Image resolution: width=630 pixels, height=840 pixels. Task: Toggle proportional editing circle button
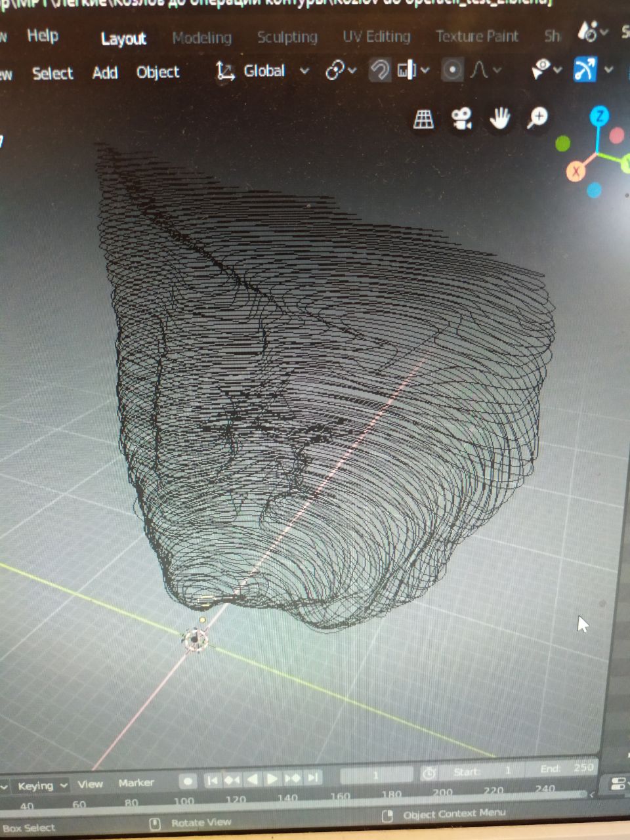coord(452,70)
